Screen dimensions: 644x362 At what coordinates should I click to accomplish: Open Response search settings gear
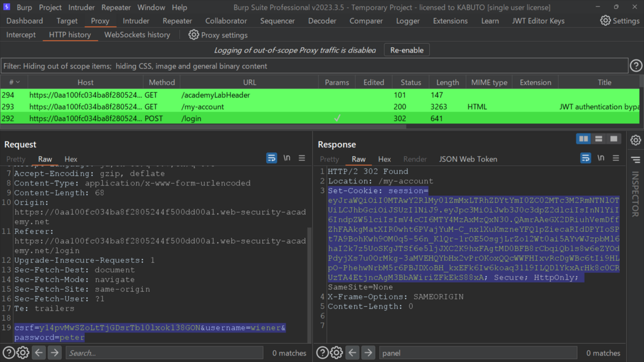336,353
